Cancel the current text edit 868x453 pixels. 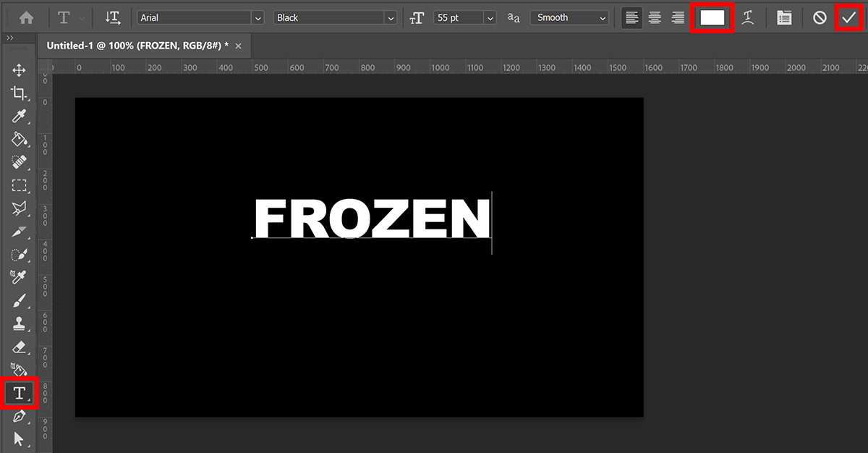[819, 17]
